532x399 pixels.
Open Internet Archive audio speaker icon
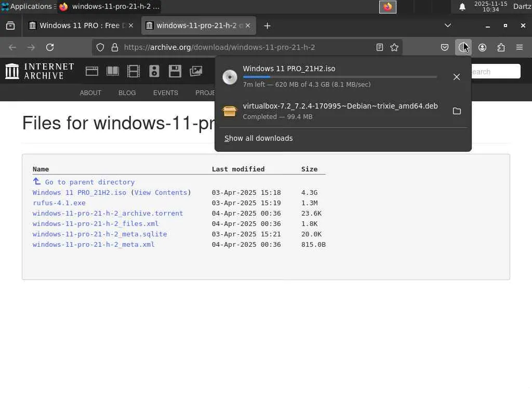click(154, 71)
